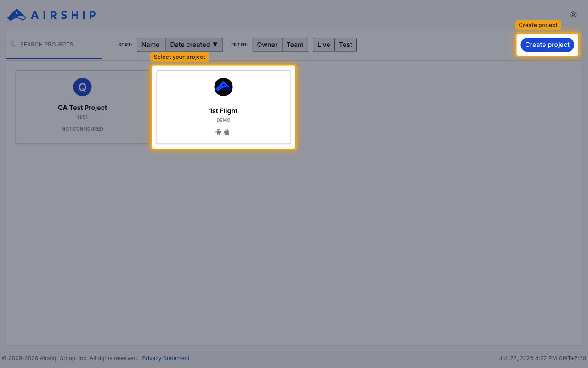Click the QA Test Project Q avatar
This screenshot has height=368, width=588.
click(83, 87)
